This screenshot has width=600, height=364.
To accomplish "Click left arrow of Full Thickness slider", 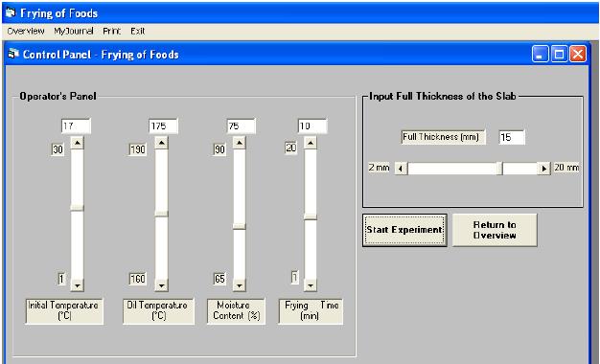I will tap(401, 169).
